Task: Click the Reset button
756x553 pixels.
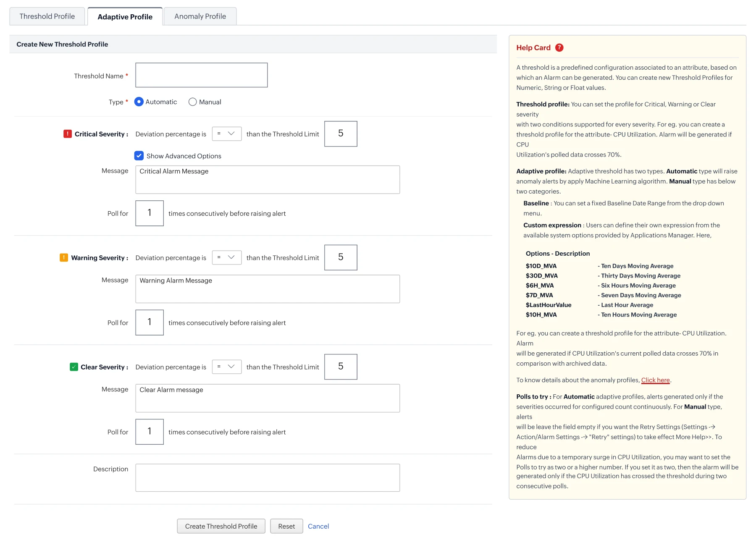Action: pos(286,526)
